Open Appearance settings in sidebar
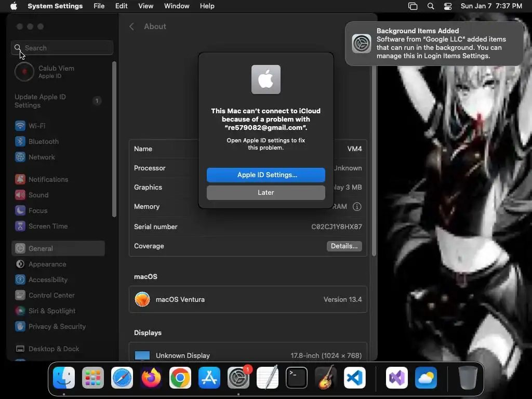Image resolution: width=532 pixels, height=399 pixels. (x=58, y=264)
